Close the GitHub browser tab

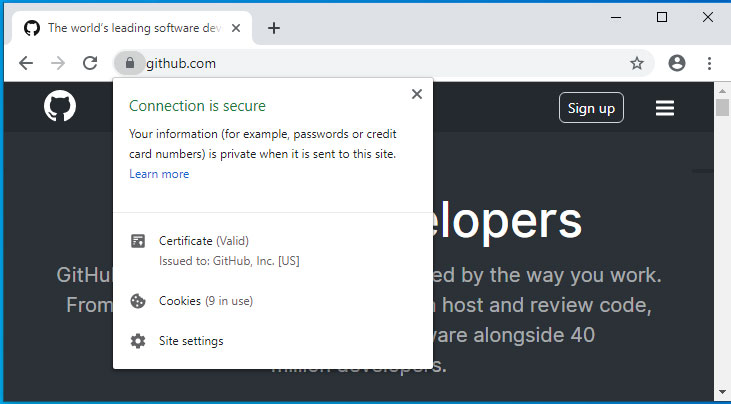(x=236, y=28)
